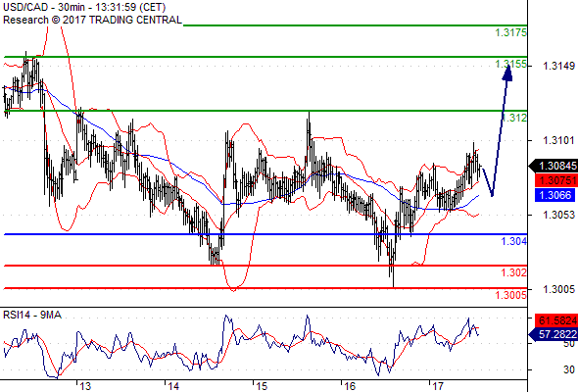Viewport: 578px width, 392px height.
Task: Click the RSI14 - 9MA indicator title
Action: tap(32, 315)
